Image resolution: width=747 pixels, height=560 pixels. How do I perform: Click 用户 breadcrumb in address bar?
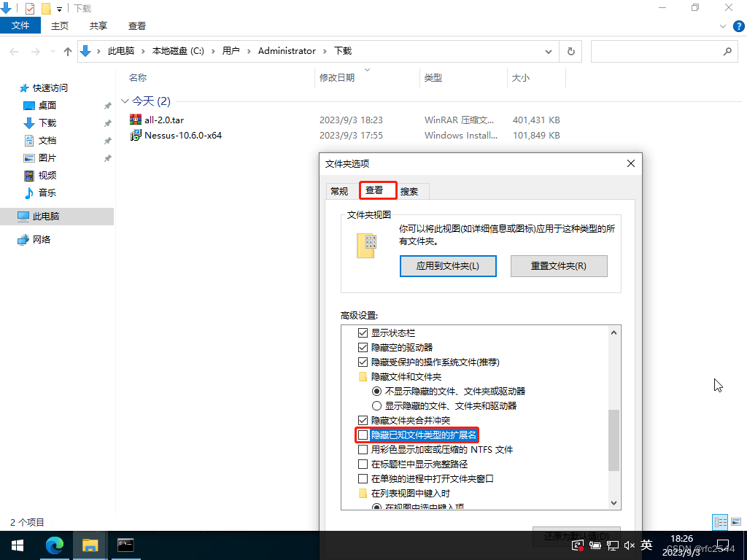(x=231, y=51)
